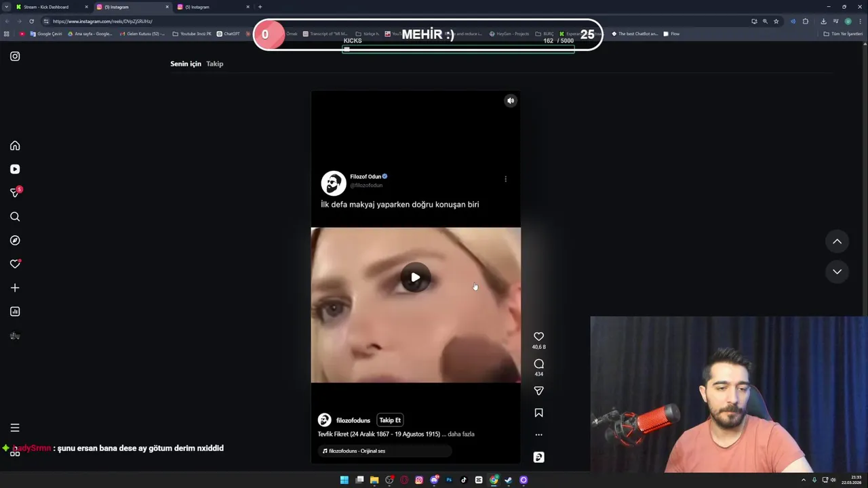
Task: Open the Explore compass icon
Action: click(x=15, y=241)
